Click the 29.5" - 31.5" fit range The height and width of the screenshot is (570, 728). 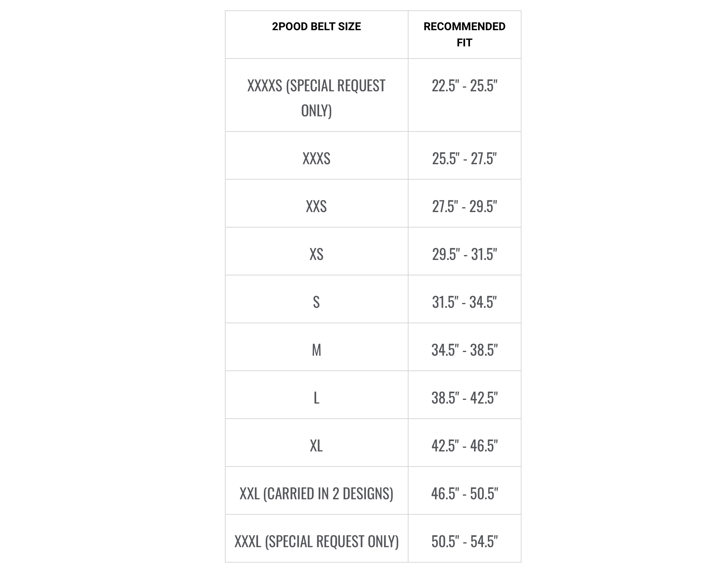click(x=464, y=254)
